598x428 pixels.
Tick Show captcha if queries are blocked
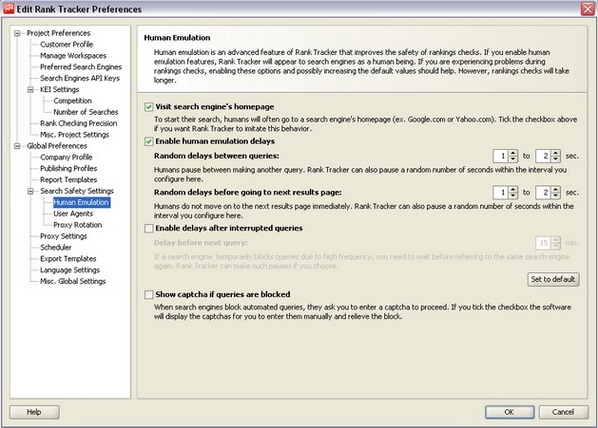coord(149,294)
